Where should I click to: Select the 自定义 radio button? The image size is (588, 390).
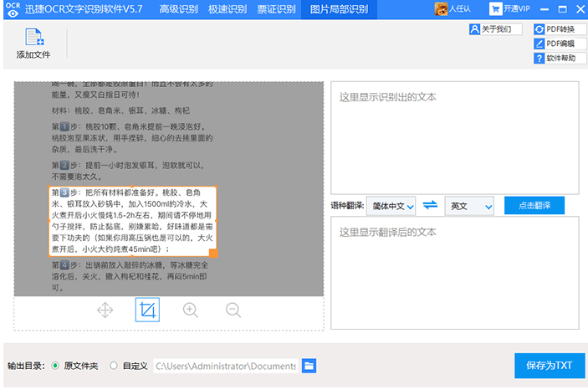113,366
